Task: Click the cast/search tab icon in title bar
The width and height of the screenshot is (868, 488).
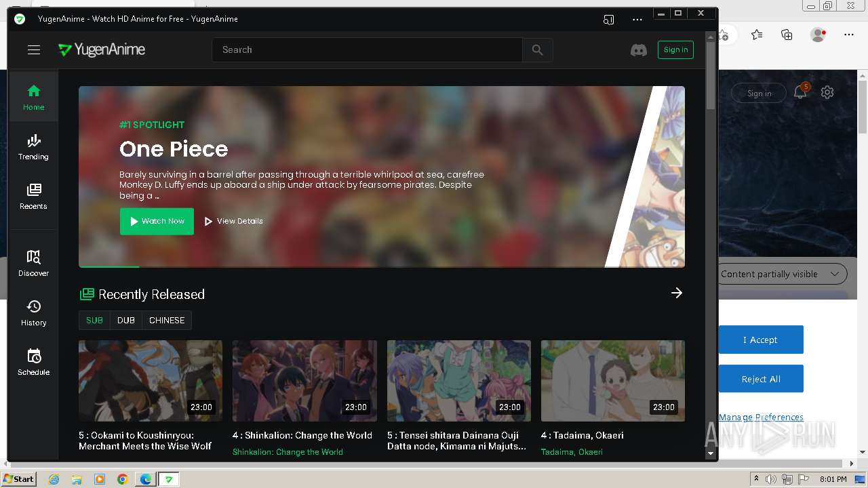Action: tap(608, 20)
